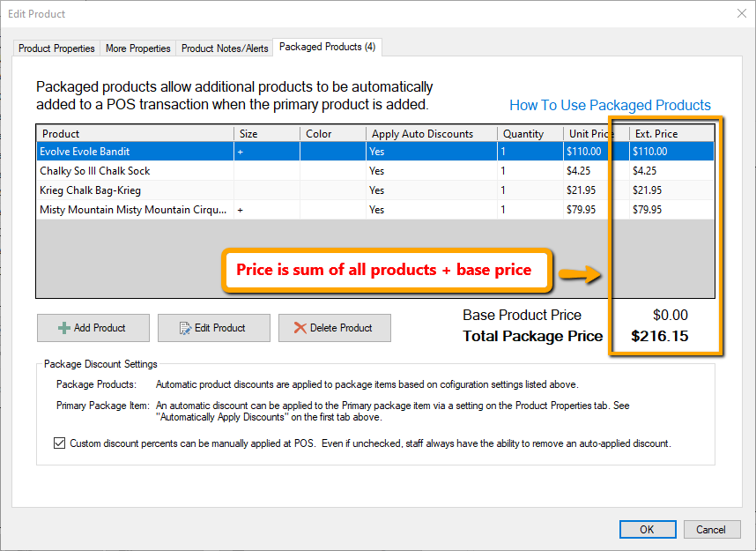This screenshot has height=551, width=756.
Task: Click the Quantity column header
Action: click(530, 134)
